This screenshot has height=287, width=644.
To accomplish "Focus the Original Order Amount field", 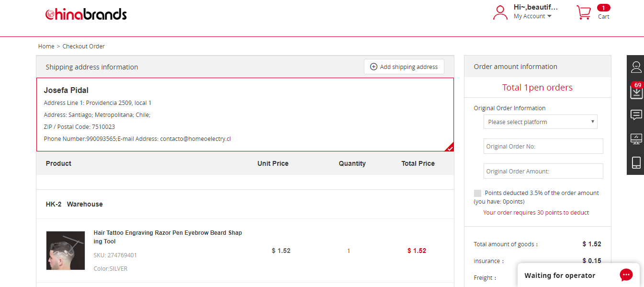I will click(x=543, y=171).
